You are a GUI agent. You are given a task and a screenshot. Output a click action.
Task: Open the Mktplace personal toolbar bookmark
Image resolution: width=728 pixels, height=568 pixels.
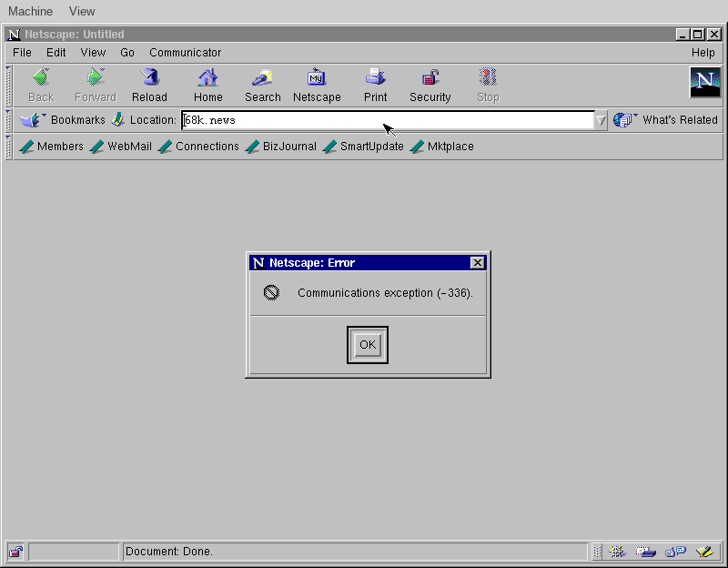442,147
